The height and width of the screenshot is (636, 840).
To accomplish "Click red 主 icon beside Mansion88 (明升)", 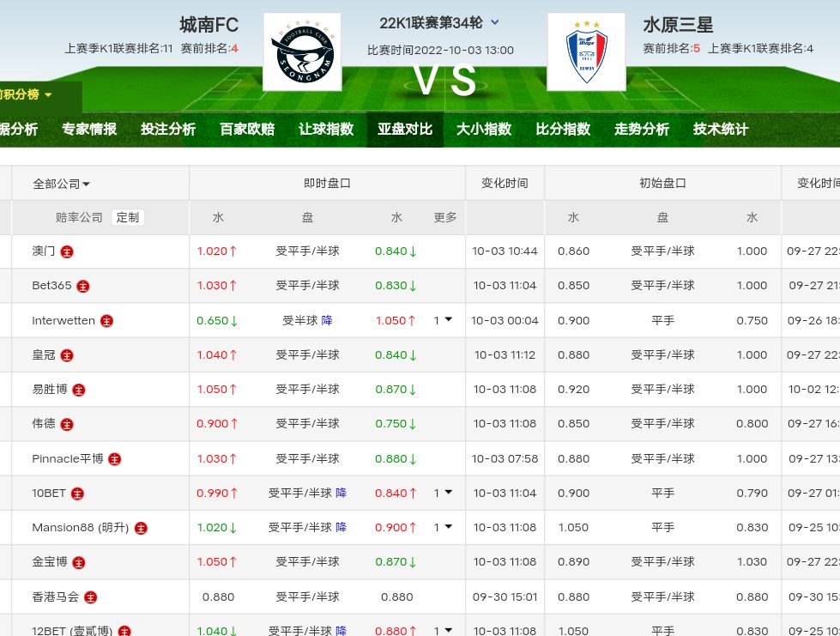I will (141, 528).
